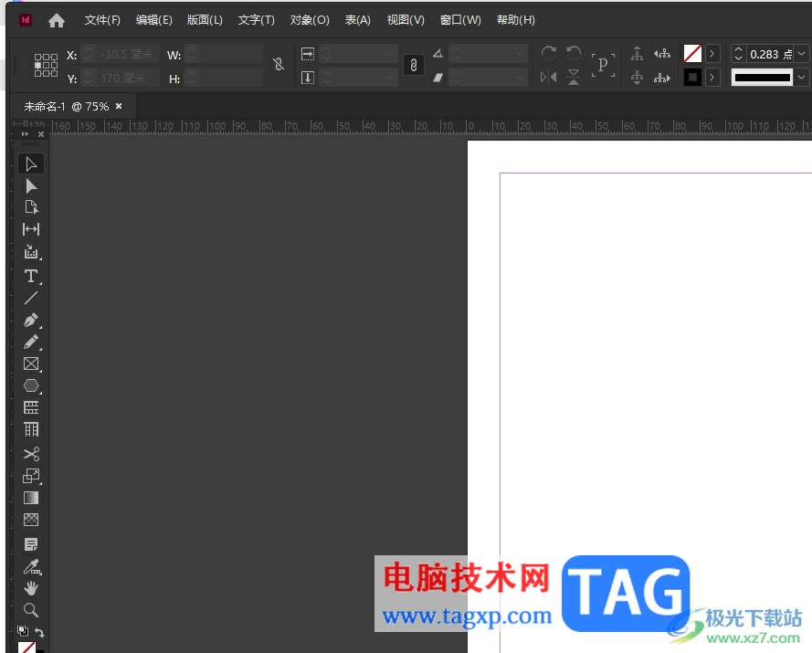The width and height of the screenshot is (812, 653).
Task: Open the 编辑(E) menu
Action: [x=153, y=20]
